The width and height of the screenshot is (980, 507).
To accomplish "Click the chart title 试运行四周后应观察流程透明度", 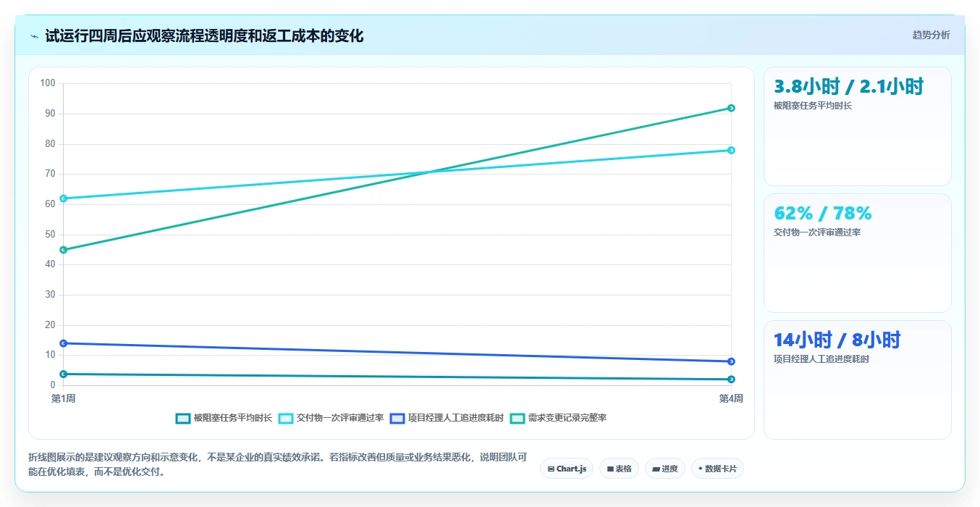I will 204,35.
